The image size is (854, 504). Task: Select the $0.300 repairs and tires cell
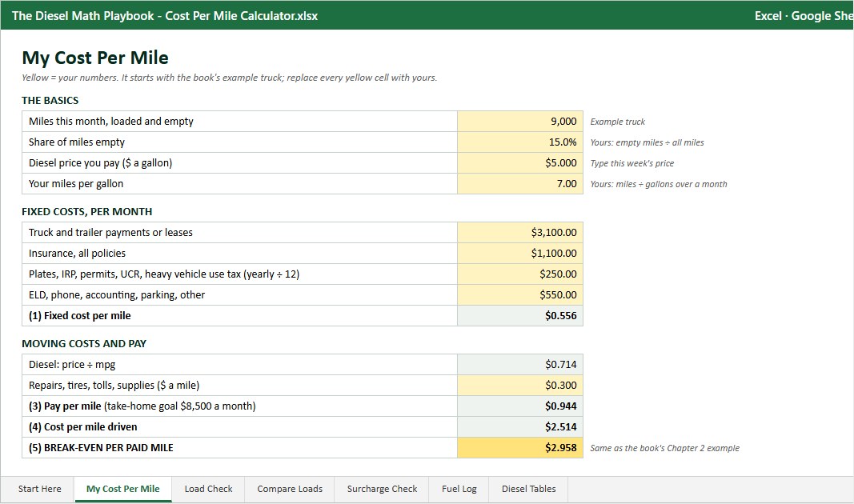[520, 386]
